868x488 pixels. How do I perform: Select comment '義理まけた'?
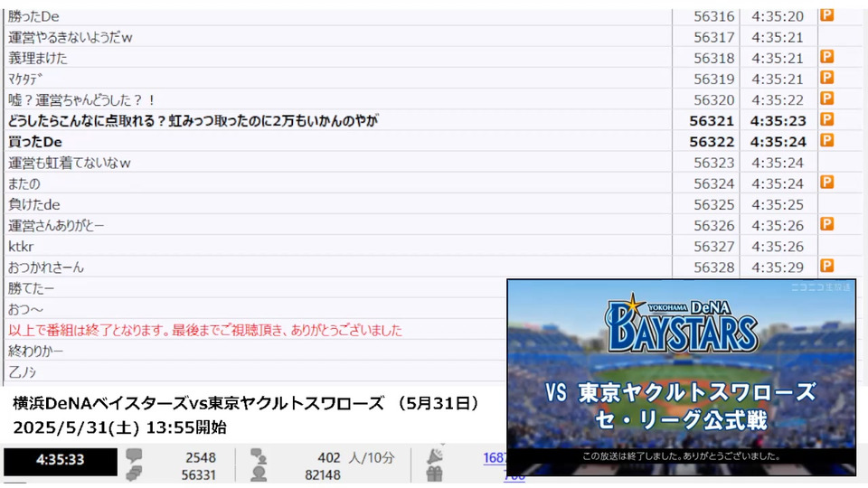(38, 58)
